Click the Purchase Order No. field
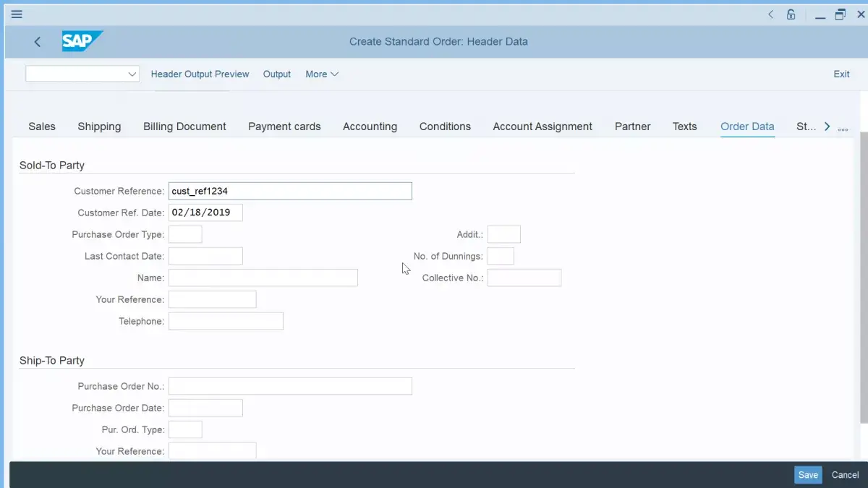 (x=290, y=386)
